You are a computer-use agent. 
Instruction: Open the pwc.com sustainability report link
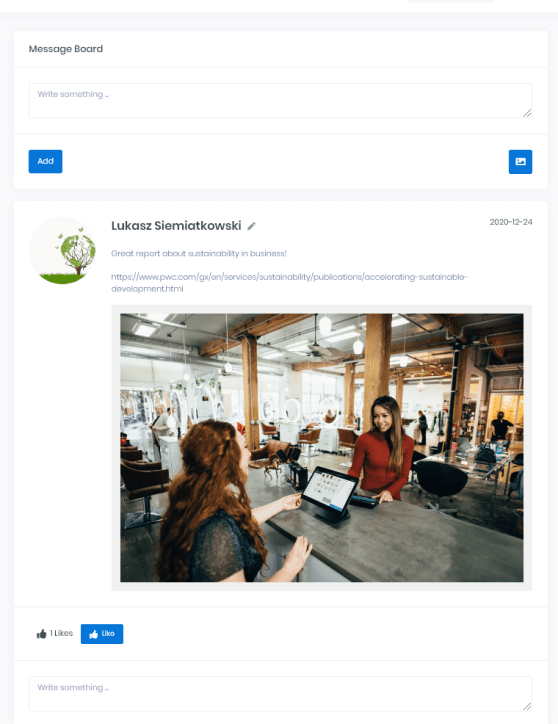point(289,283)
